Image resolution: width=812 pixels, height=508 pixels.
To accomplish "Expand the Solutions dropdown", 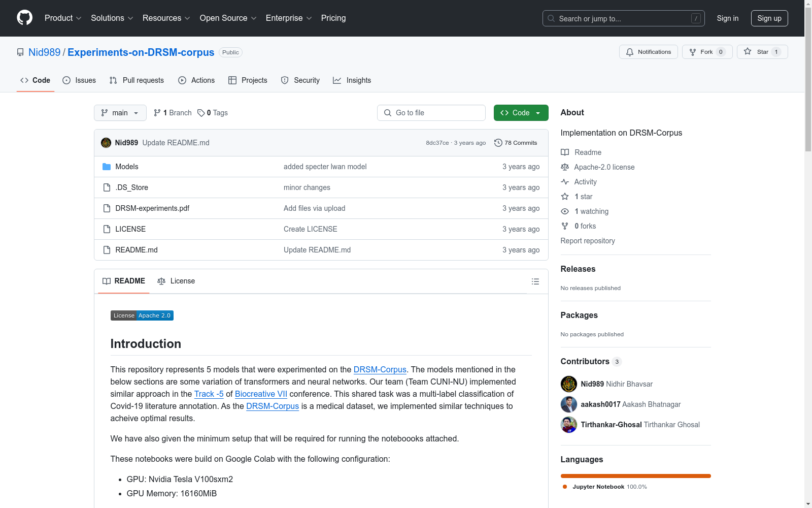I will [x=112, y=18].
